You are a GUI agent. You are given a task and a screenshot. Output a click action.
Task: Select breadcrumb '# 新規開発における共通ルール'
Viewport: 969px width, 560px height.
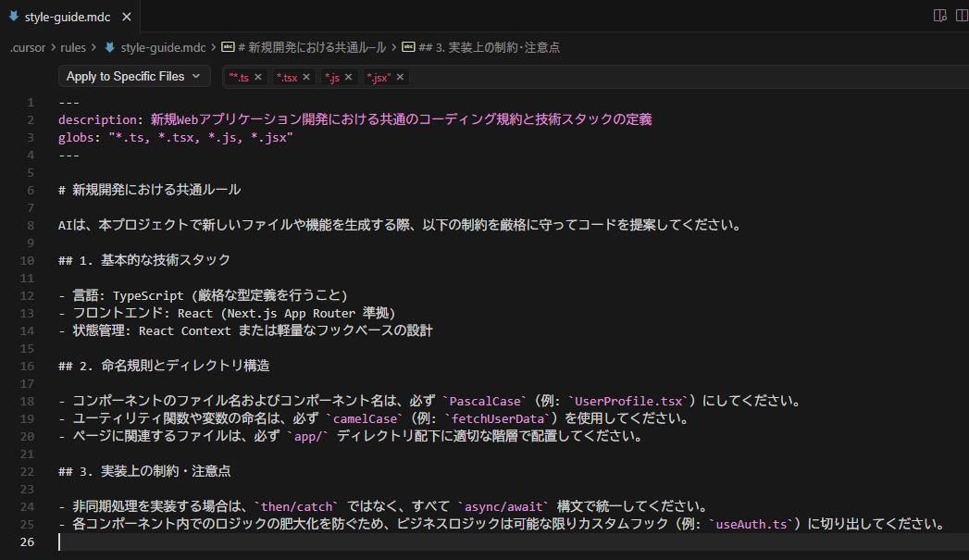coord(312,47)
